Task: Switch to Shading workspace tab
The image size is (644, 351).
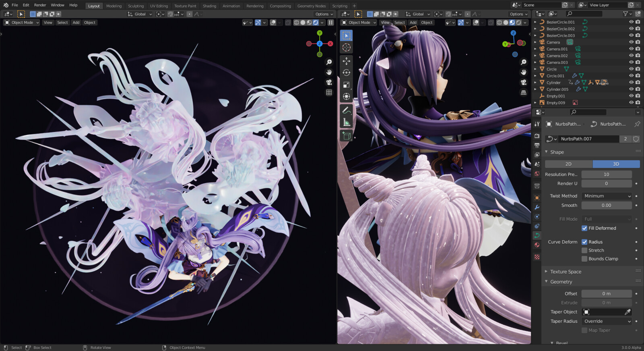Action: point(209,6)
